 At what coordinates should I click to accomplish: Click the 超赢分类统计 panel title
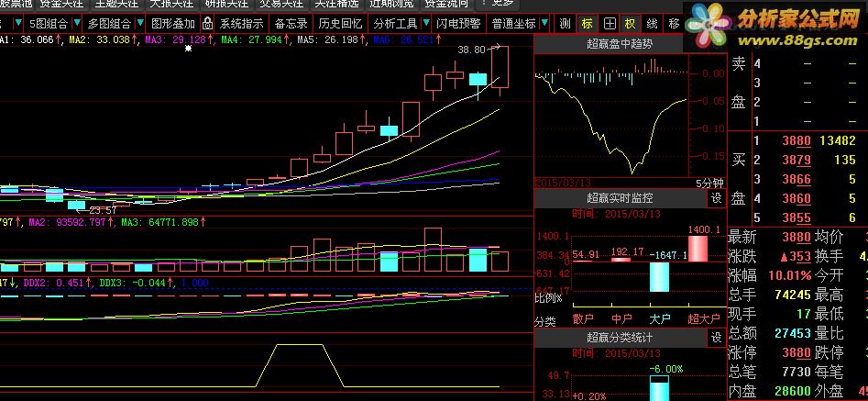(620, 337)
